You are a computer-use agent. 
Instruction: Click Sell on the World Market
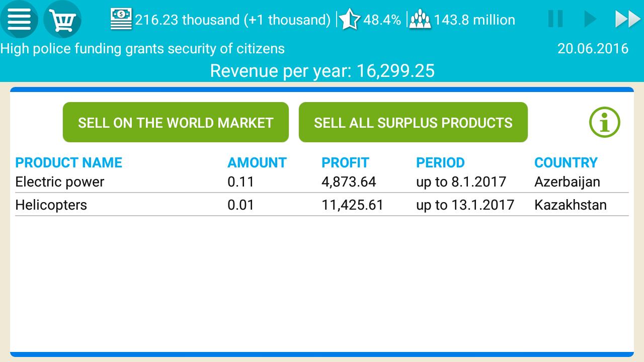point(176,123)
